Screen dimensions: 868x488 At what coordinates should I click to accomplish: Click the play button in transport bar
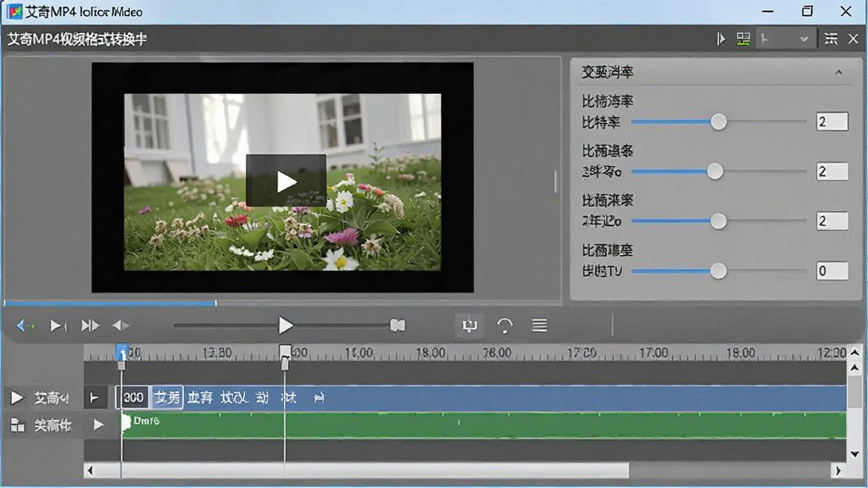[285, 325]
